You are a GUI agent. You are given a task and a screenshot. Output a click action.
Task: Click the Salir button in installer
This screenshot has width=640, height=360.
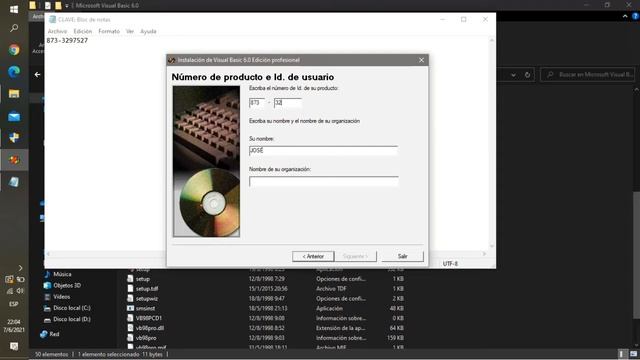pyautogui.click(x=402, y=256)
